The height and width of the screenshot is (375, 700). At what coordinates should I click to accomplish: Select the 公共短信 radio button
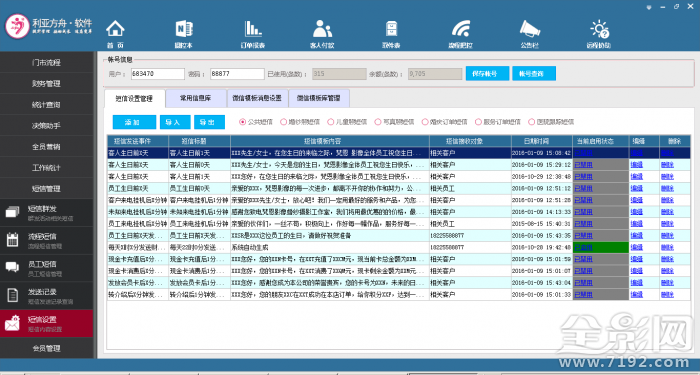242,121
